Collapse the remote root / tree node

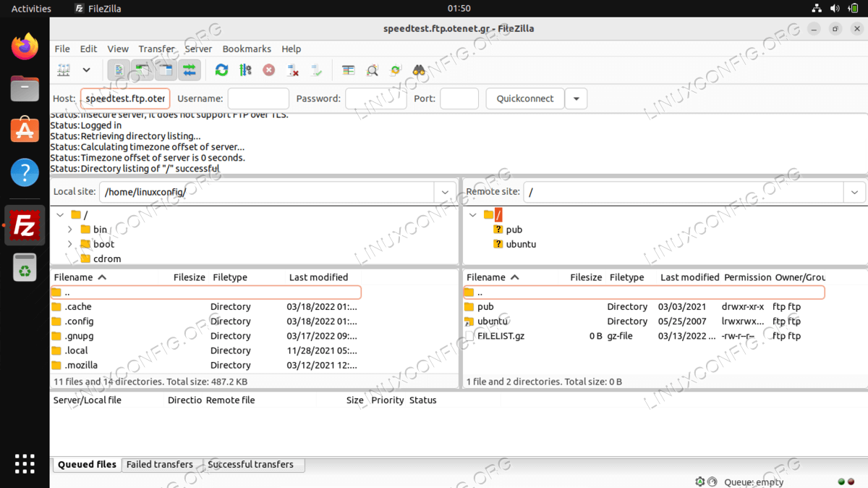tap(473, 215)
